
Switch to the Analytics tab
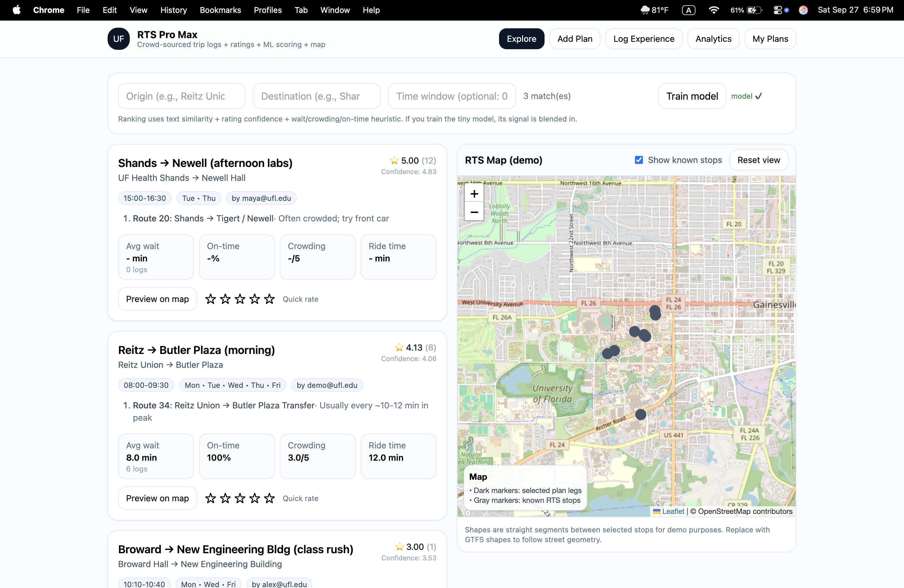click(713, 39)
